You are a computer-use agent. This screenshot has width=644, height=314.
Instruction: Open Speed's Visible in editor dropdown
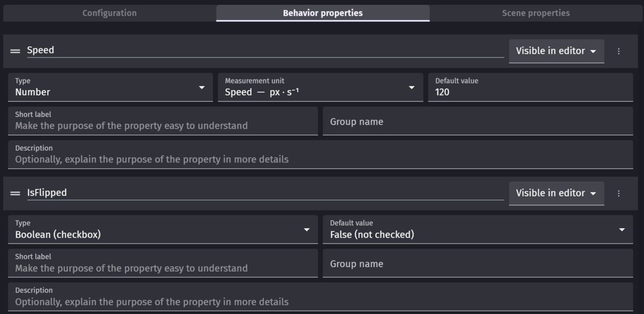pos(557,51)
